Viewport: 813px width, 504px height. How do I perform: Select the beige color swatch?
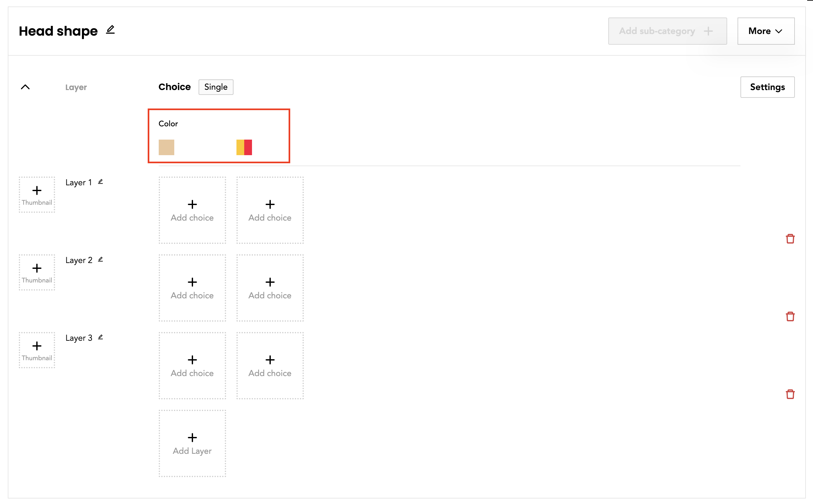166,147
